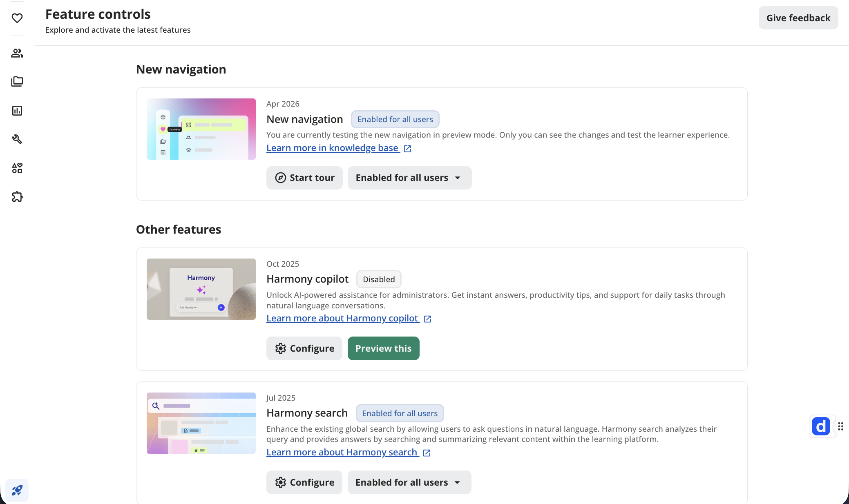Image resolution: width=849 pixels, height=504 pixels.
Task: Click Start tour button
Action: [304, 178]
